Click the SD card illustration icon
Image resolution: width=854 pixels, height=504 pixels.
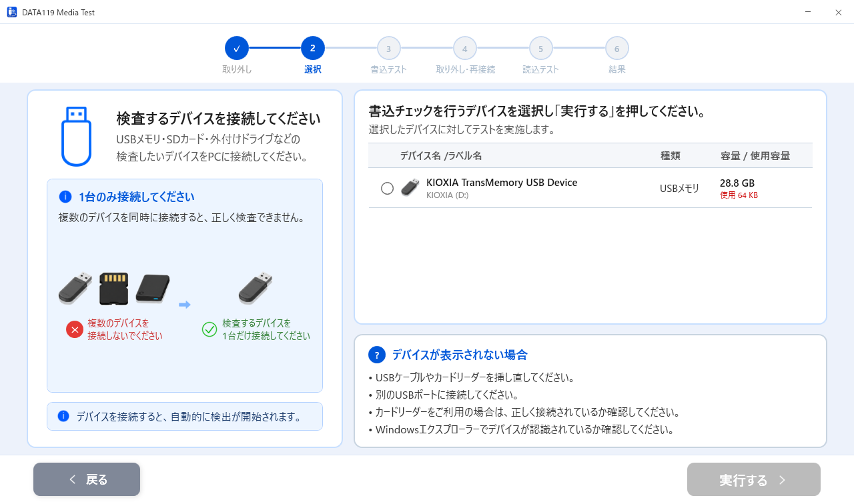coord(113,289)
